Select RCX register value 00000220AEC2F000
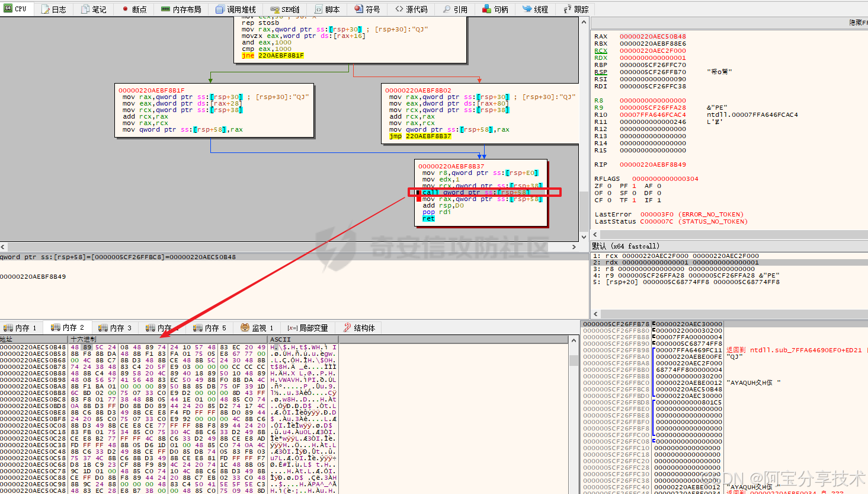This screenshot has height=494, width=868. coord(653,50)
